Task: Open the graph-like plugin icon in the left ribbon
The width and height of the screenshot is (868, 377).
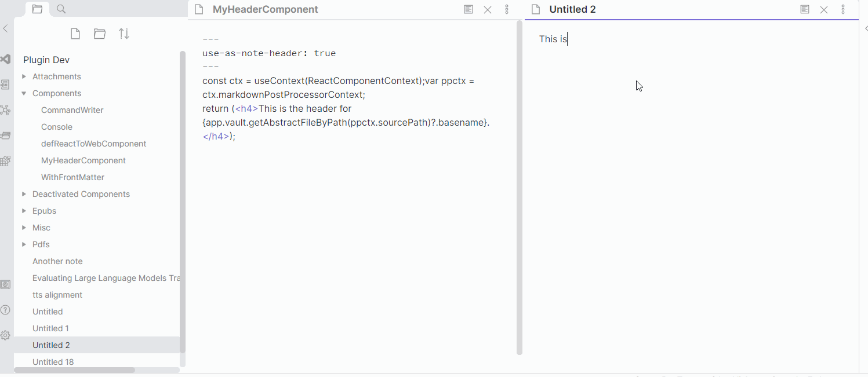Action: coord(5,109)
